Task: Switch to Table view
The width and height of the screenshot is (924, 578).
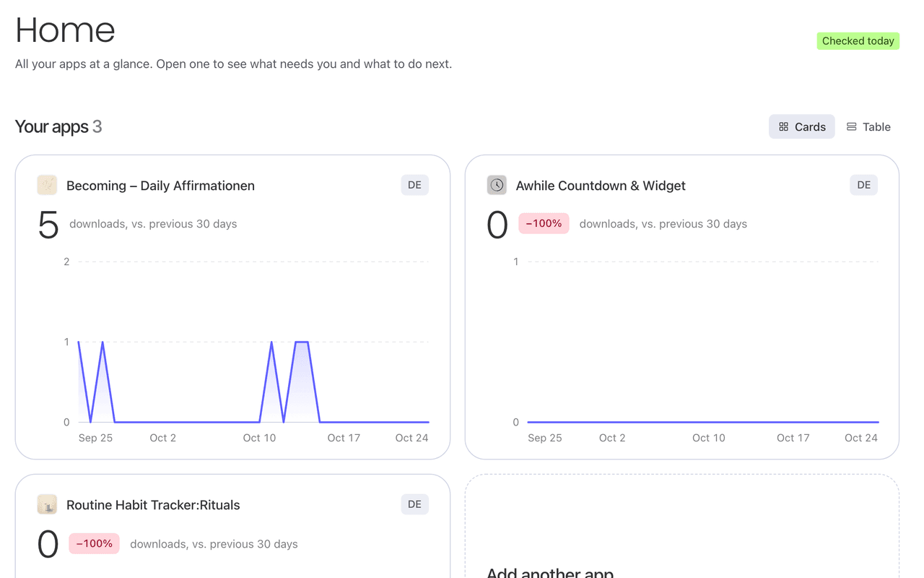Action: [868, 126]
